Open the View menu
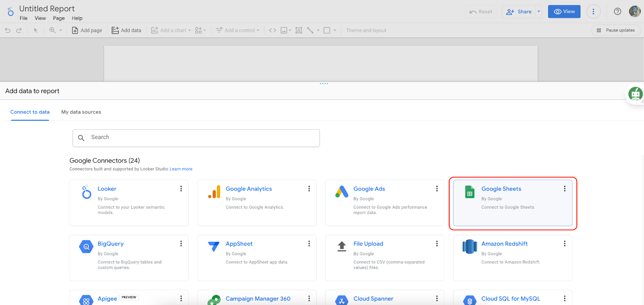 40,18
